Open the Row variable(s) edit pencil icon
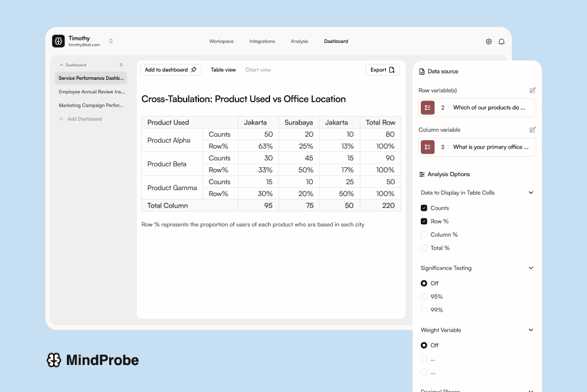Viewport: 587px width, 392px height. [532, 90]
